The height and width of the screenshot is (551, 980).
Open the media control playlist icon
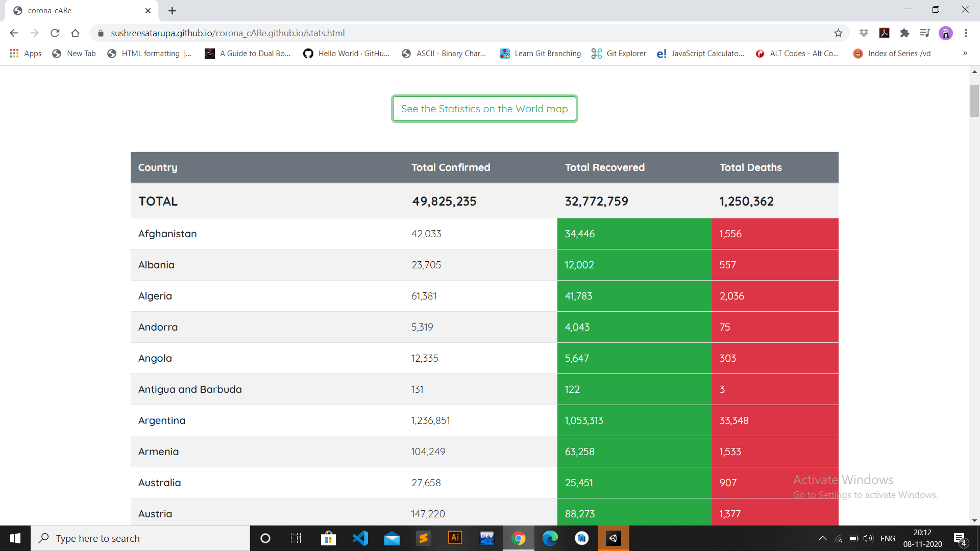pyautogui.click(x=925, y=33)
